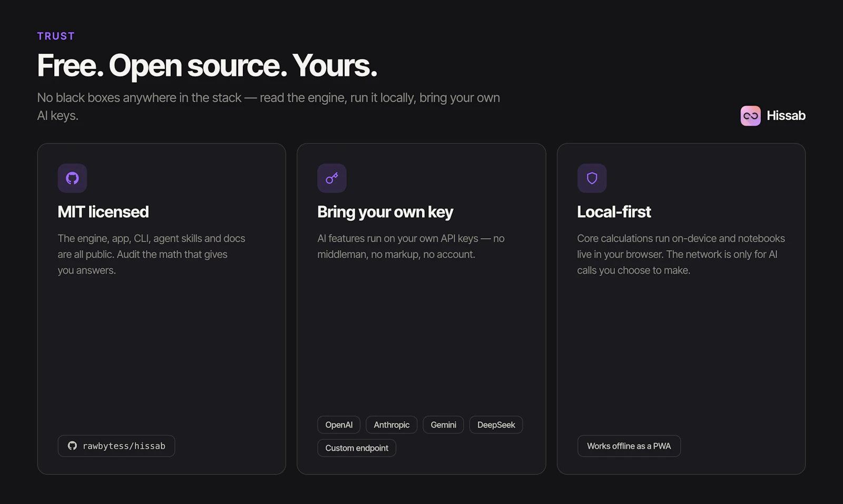
Task: Click the Hissab brand name text
Action: pyautogui.click(x=786, y=115)
